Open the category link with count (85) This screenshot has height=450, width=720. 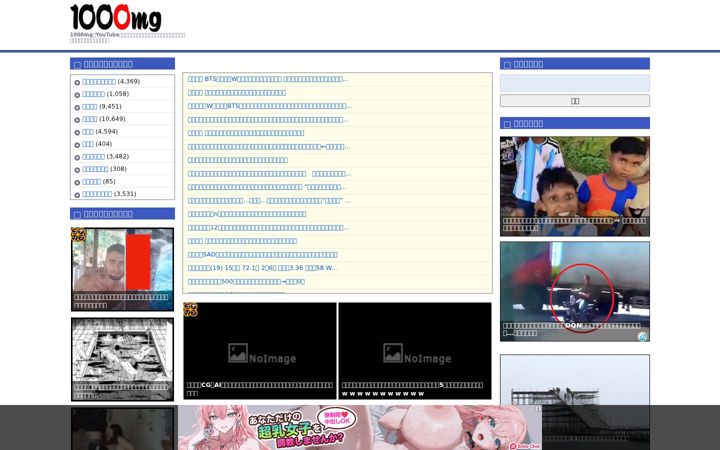coord(91,181)
